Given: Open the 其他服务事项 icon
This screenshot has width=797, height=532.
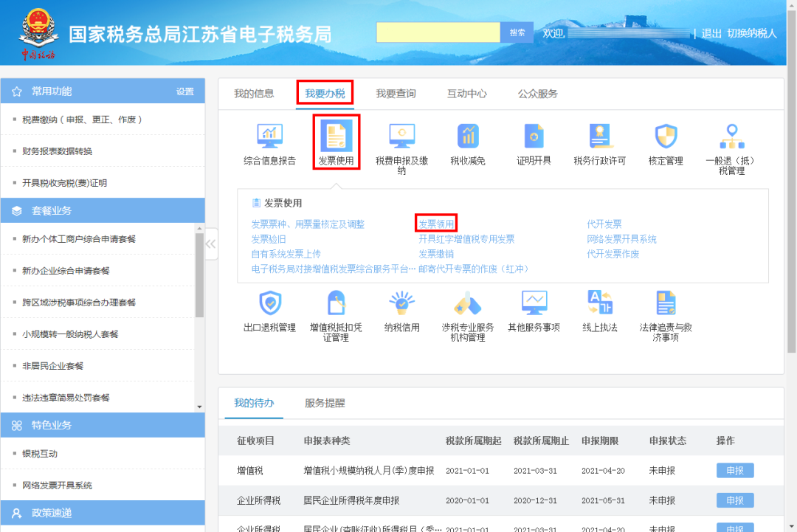Looking at the screenshot, I should coord(534,303).
